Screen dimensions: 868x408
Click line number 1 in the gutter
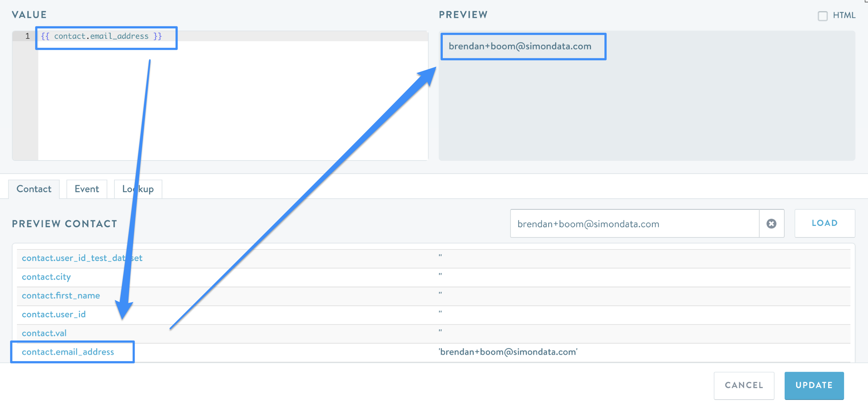tap(27, 36)
